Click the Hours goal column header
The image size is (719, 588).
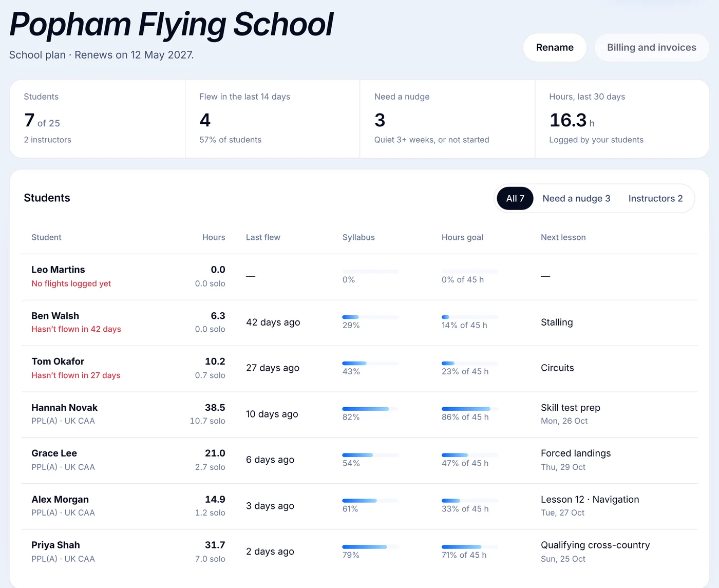pos(462,237)
